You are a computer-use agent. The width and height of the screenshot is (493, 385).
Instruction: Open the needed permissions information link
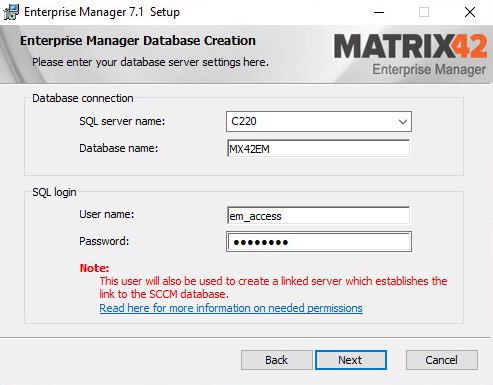coord(231,308)
